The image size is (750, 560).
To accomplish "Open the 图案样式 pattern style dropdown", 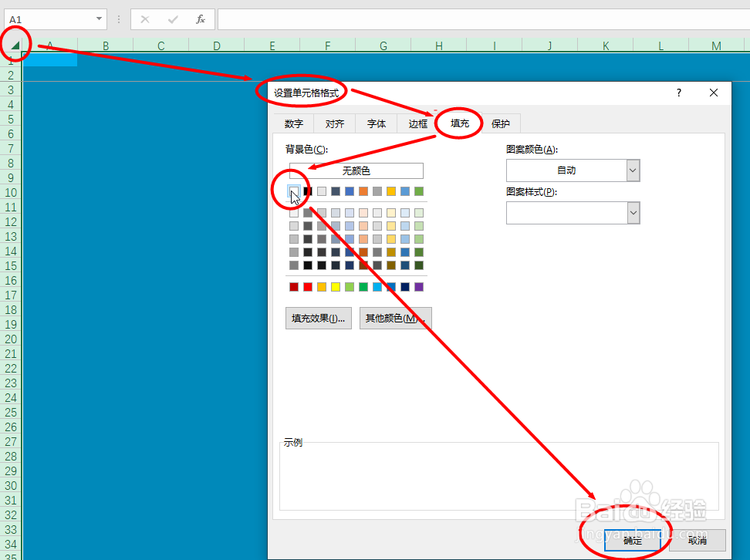I will pyautogui.click(x=633, y=212).
